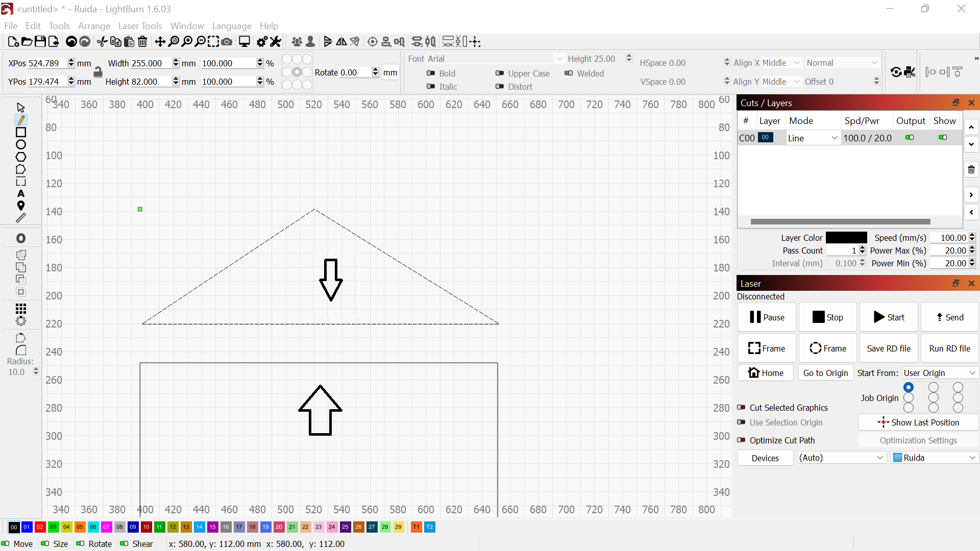Screen dimensions: 980x551
Task: Toggle Output for layer C00
Action: point(910,138)
